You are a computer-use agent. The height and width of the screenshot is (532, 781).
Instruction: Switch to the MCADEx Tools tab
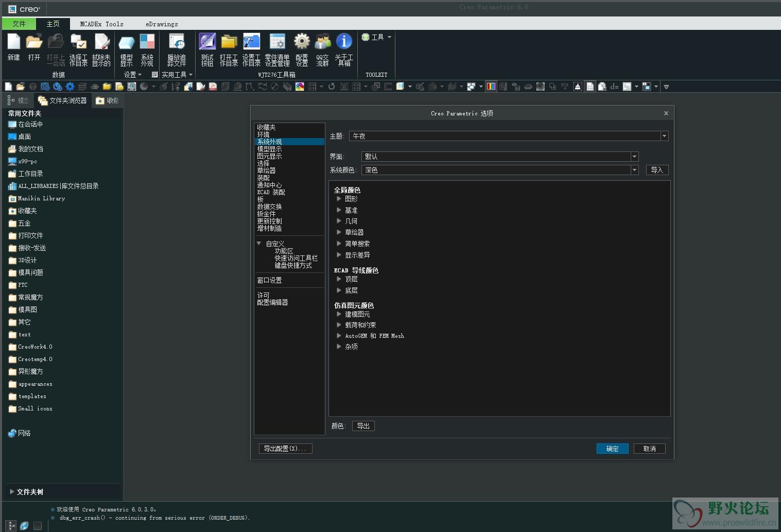101,24
